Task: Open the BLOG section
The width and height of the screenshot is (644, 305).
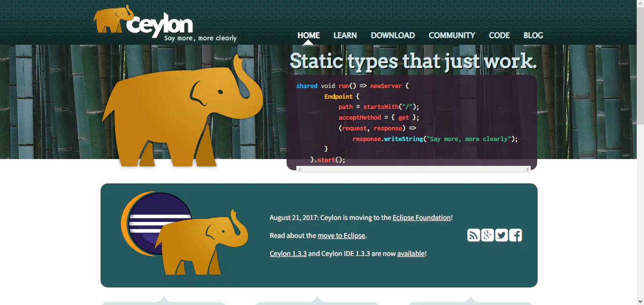Action: coord(533,35)
